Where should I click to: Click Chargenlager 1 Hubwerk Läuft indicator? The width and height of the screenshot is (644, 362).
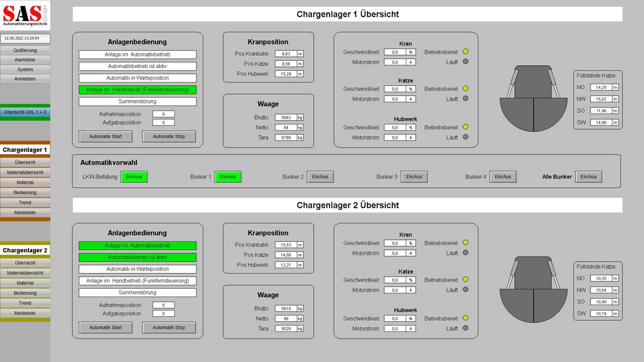[465, 137]
